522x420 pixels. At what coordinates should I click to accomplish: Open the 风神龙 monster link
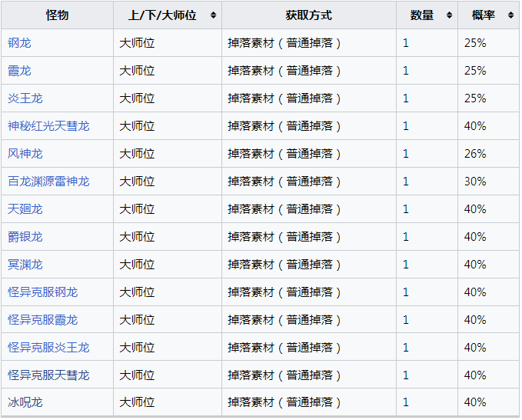click(x=25, y=154)
